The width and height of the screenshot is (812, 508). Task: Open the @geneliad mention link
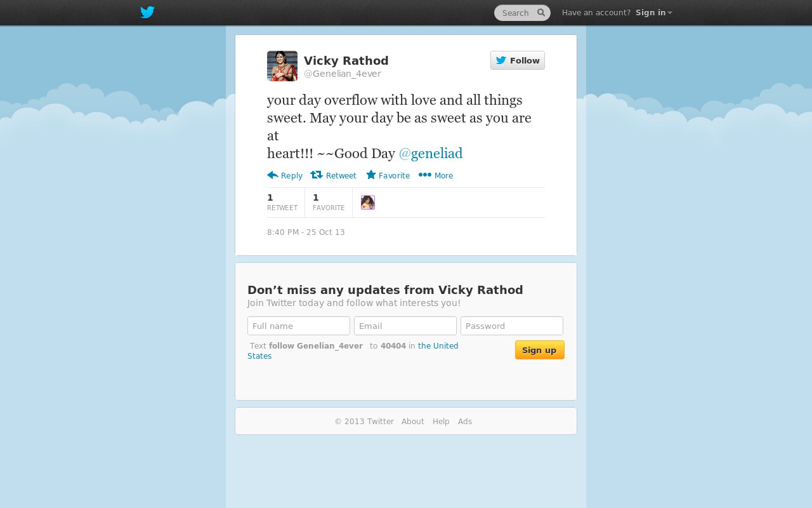pos(431,154)
